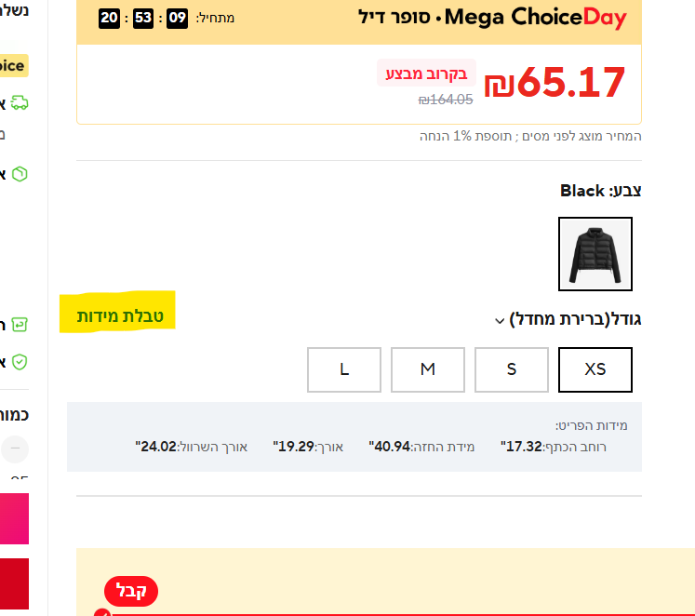Click the ₪65.17 sale price

pyautogui.click(x=555, y=84)
